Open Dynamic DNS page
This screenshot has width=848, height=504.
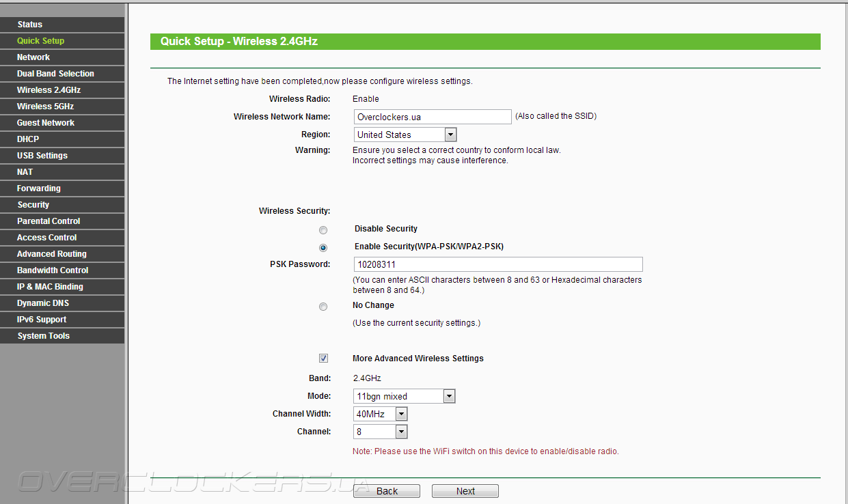click(62, 303)
